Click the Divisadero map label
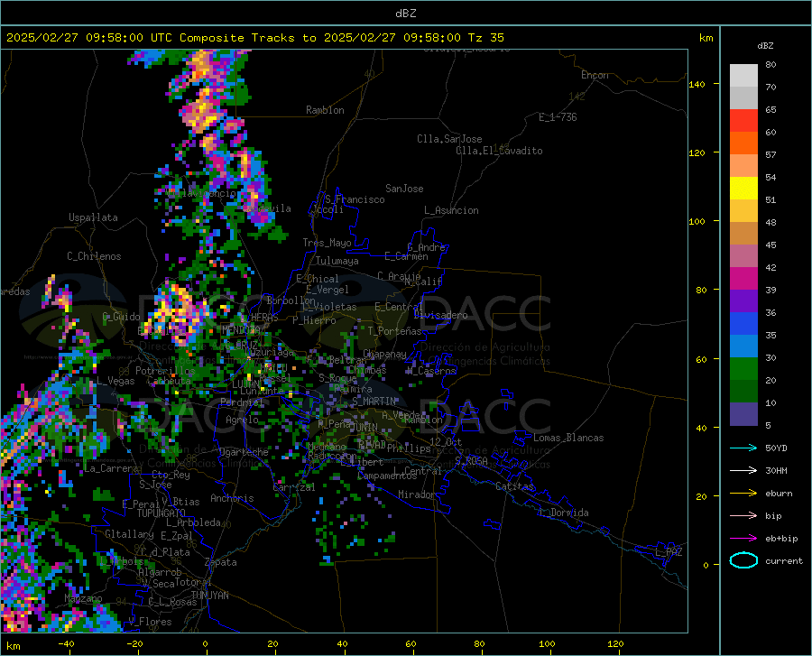 click(440, 315)
